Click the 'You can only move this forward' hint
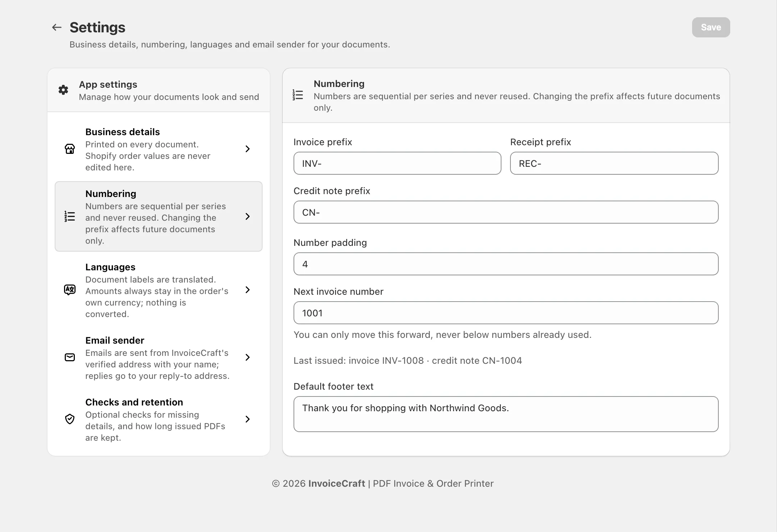Viewport: 777px width, 532px height. 442,335
